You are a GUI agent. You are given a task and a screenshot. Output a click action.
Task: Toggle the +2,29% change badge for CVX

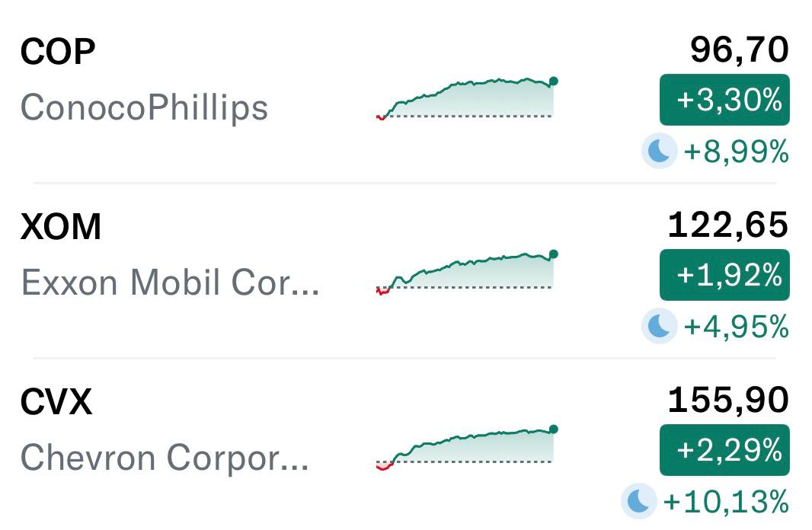click(724, 449)
